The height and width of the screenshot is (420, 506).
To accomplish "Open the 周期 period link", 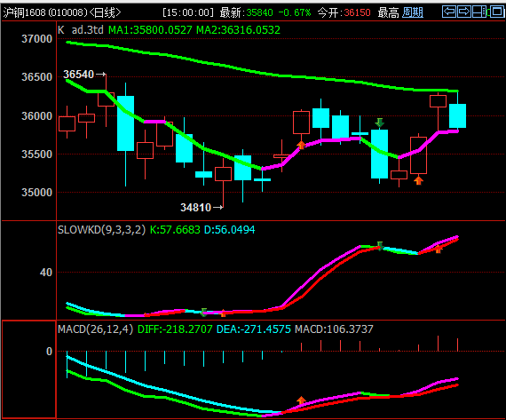I will 413,12.
